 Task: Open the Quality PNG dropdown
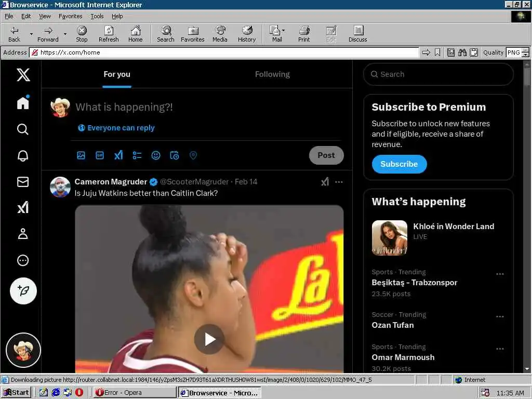tap(525, 52)
